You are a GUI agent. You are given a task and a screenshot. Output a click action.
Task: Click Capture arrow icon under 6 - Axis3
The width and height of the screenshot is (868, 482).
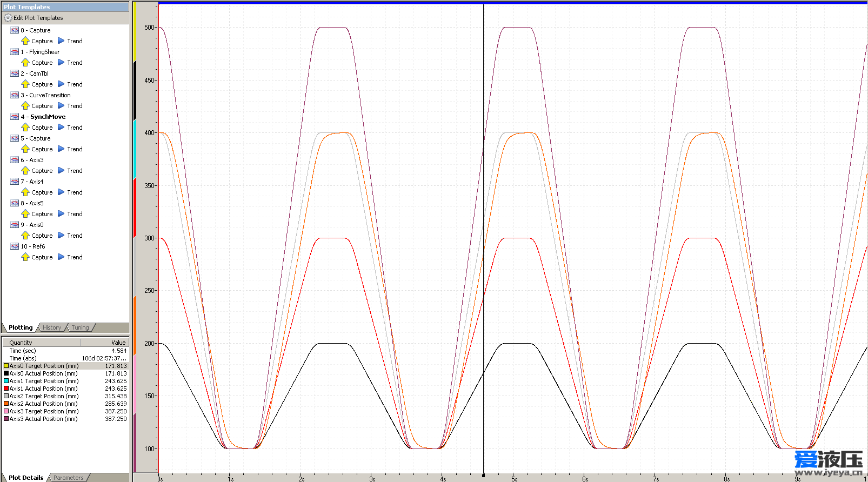pyautogui.click(x=25, y=171)
